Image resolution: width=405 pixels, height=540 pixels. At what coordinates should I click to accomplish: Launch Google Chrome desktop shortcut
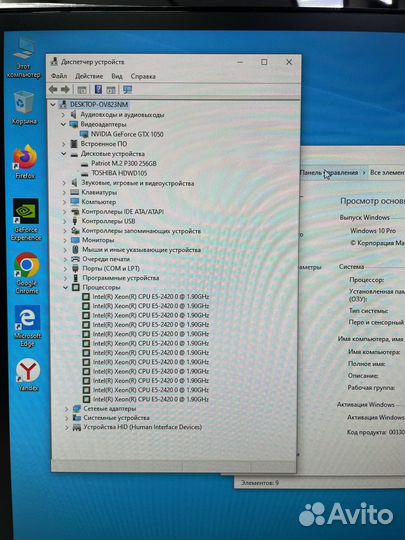point(27,273)
